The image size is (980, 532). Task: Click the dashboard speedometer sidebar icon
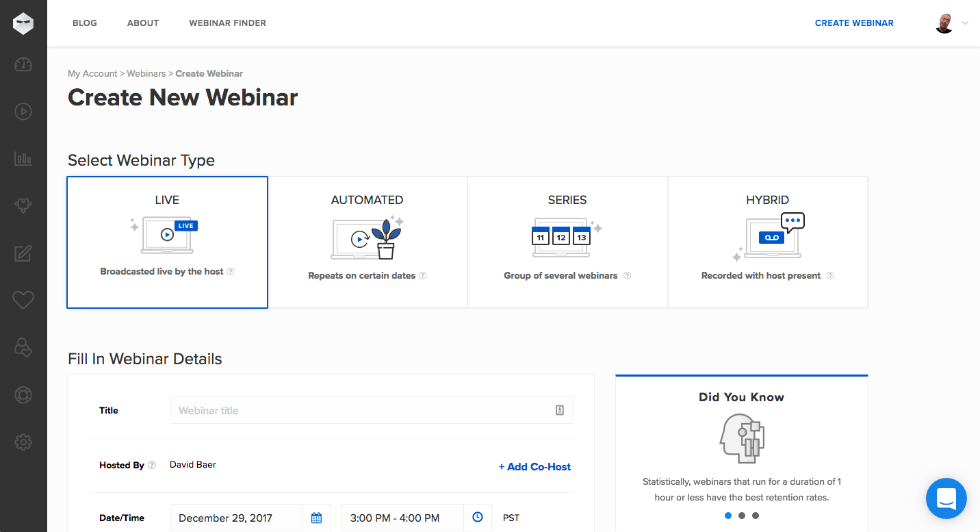pos(23,65)
